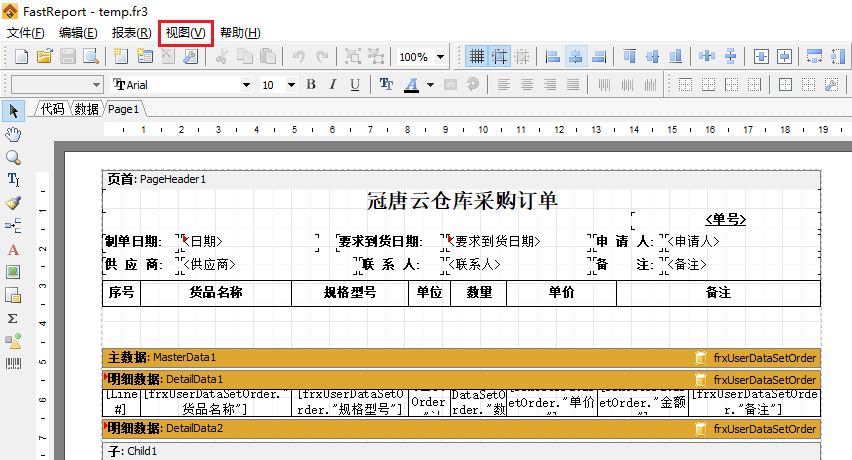The image size is (852, 460).
Task: Add a new page to the report
Action: click(121, 56)
